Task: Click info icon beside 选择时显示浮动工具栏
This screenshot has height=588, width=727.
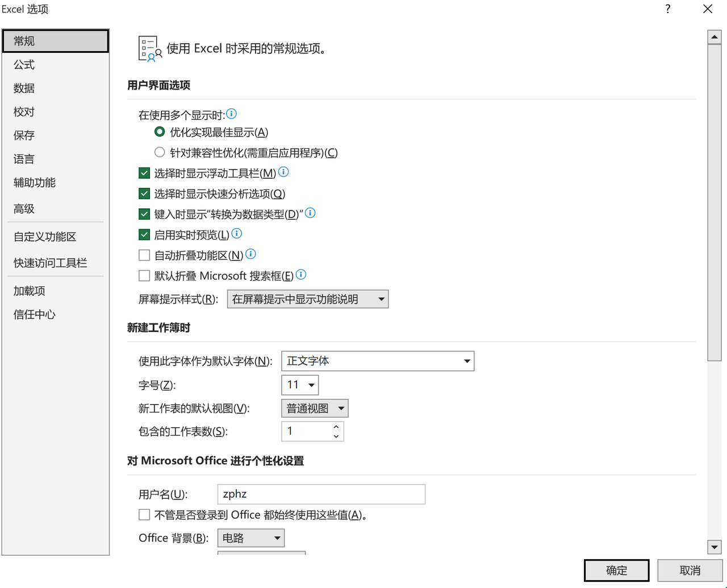Action: point(283,172)
